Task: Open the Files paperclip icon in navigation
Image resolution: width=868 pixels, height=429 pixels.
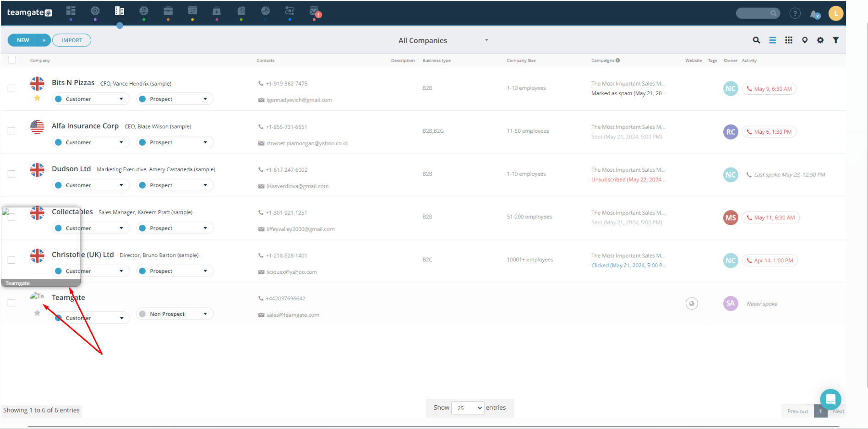Action: 241,11
